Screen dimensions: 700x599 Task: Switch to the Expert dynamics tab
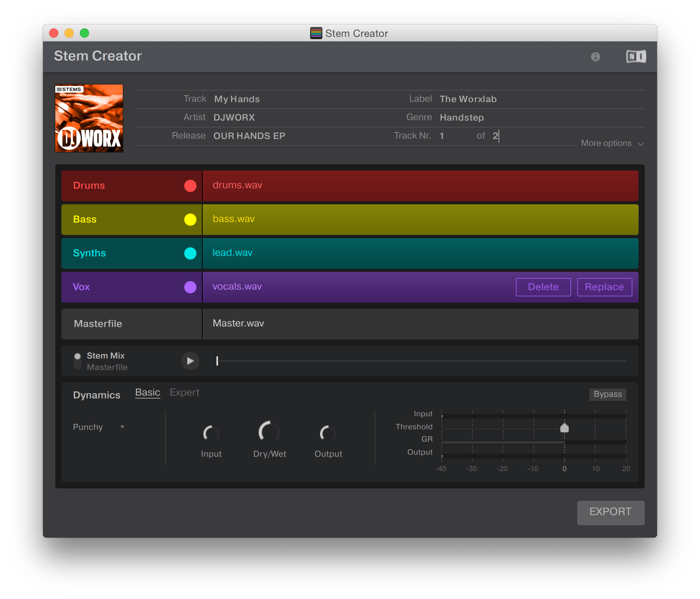184,392
